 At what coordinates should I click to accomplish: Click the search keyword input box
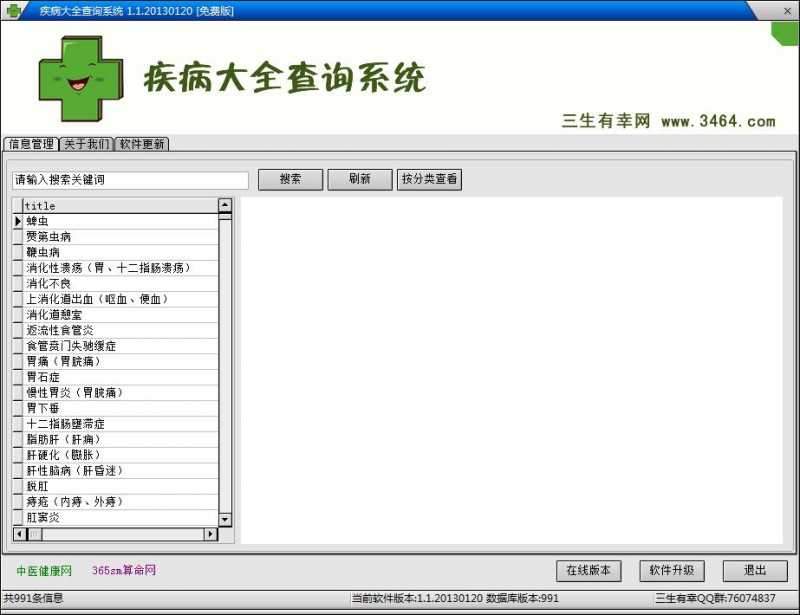tap(130, 180)
